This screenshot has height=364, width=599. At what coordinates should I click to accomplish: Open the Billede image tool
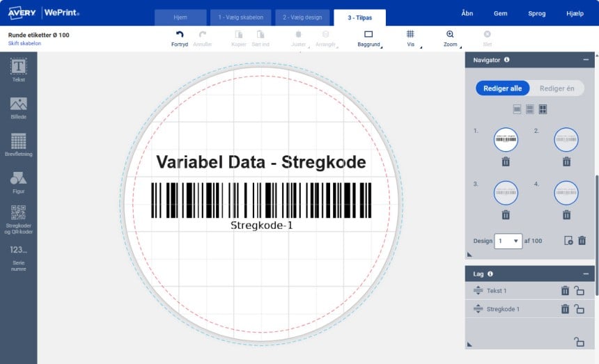(19, 107)
